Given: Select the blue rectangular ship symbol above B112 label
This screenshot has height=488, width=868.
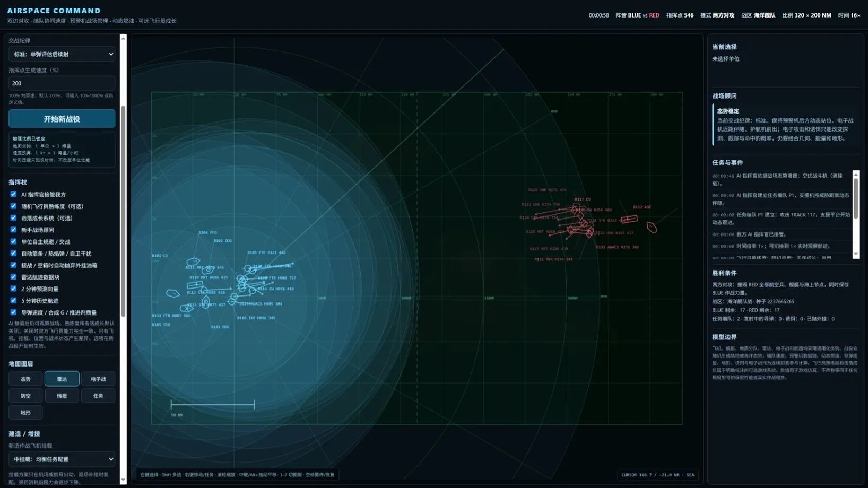Looking at the screenshot, I should [195, 285].
